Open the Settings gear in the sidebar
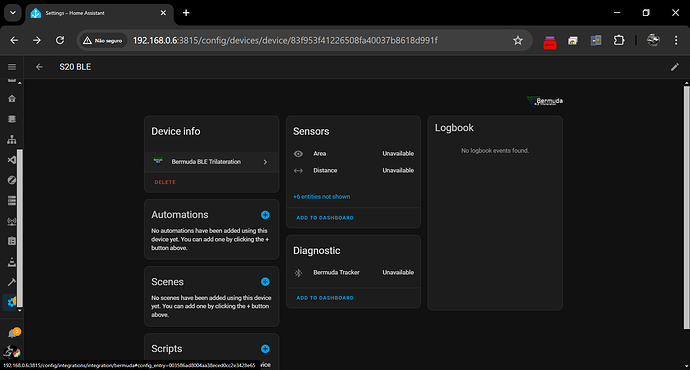 point(11,302)
